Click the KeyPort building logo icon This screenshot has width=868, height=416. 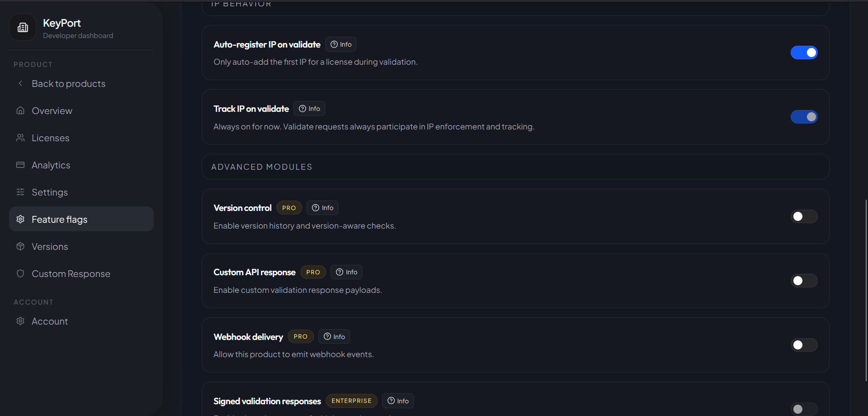[23, 28]
